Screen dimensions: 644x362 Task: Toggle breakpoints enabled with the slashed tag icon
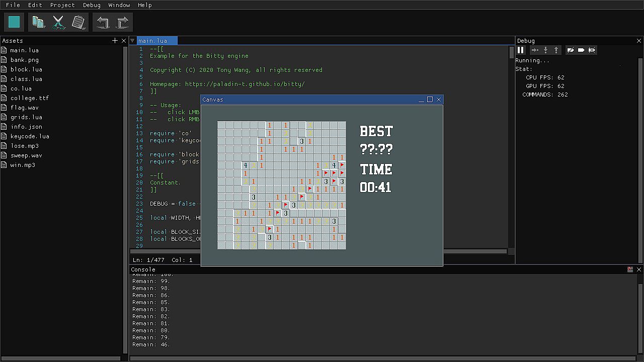pos(571,50)
